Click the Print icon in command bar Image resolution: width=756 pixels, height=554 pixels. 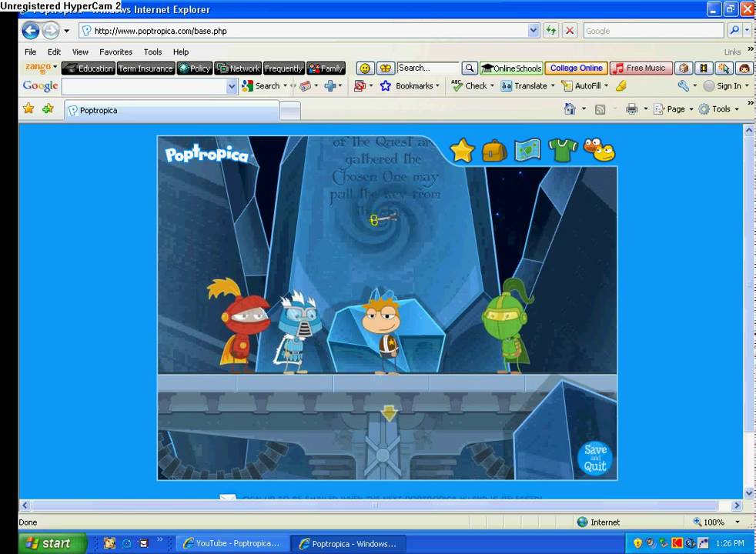click(631, 109)
